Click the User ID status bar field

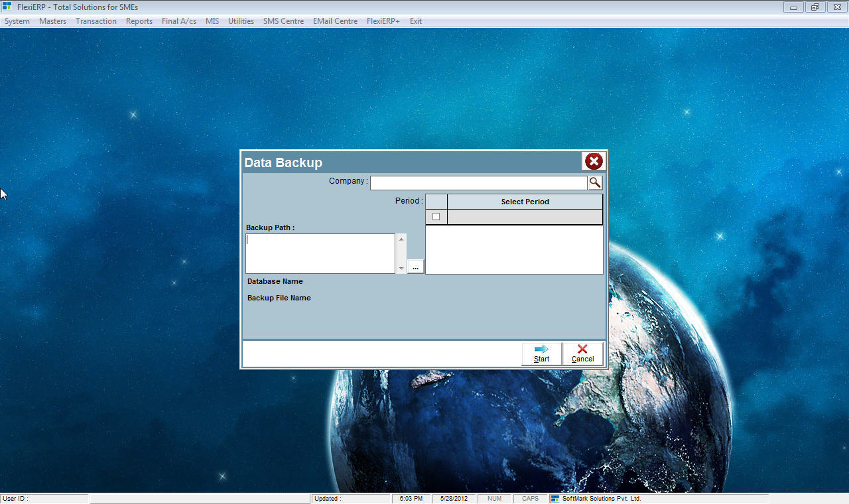click(x=44, y=499)
